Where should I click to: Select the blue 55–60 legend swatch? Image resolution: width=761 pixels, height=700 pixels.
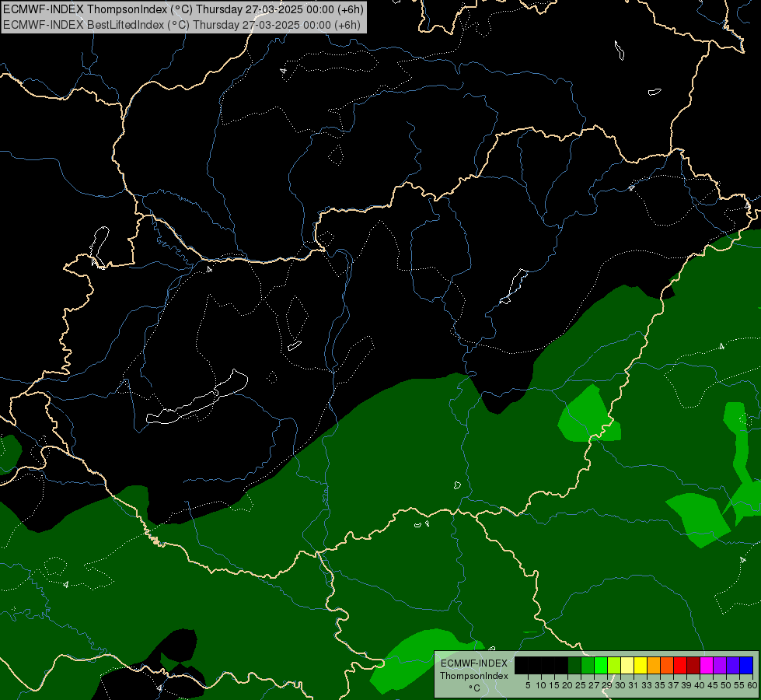(x=746, y=665)
